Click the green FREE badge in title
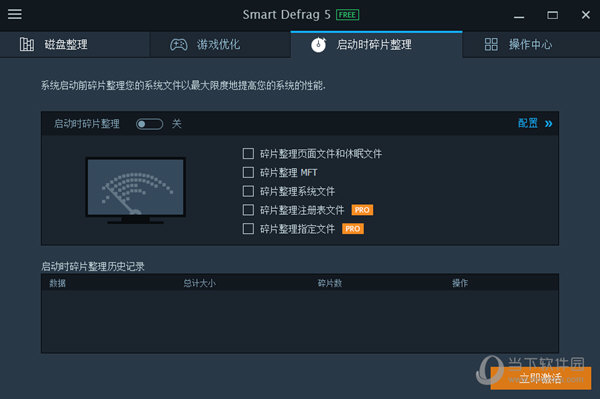Viewport: 600px width, 399px height. click(347, 15)
